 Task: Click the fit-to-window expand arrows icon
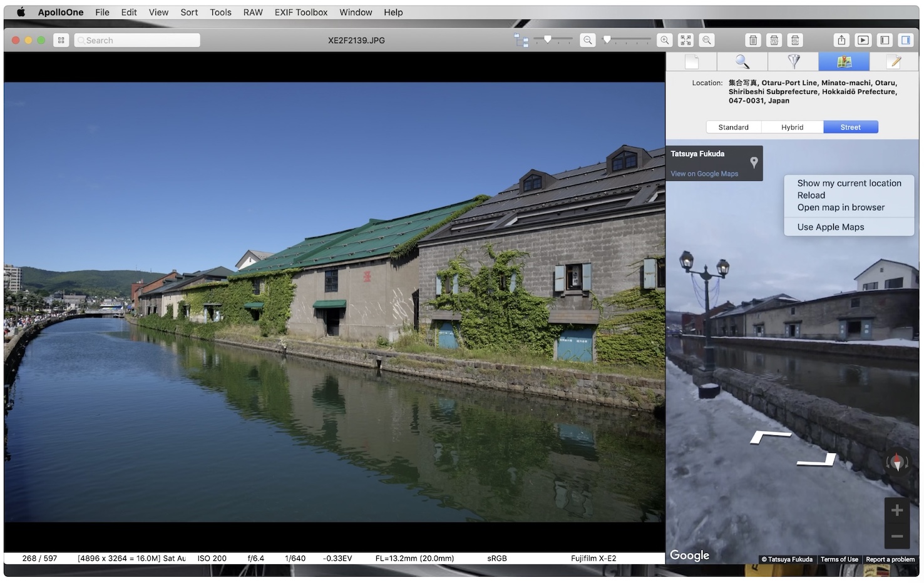pos(685,40)
